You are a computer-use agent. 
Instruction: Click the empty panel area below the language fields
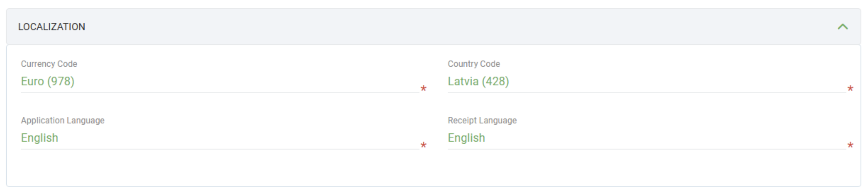click(x=432, y=169)
